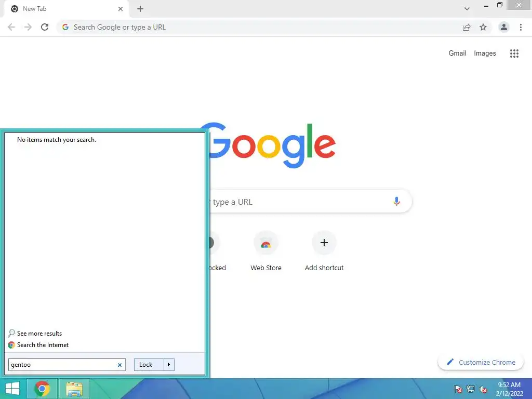Image resolution: width=532 pixels, height=399 pixels.
Task: Bookmark this tab with the star icon
Action: (483, 27)
